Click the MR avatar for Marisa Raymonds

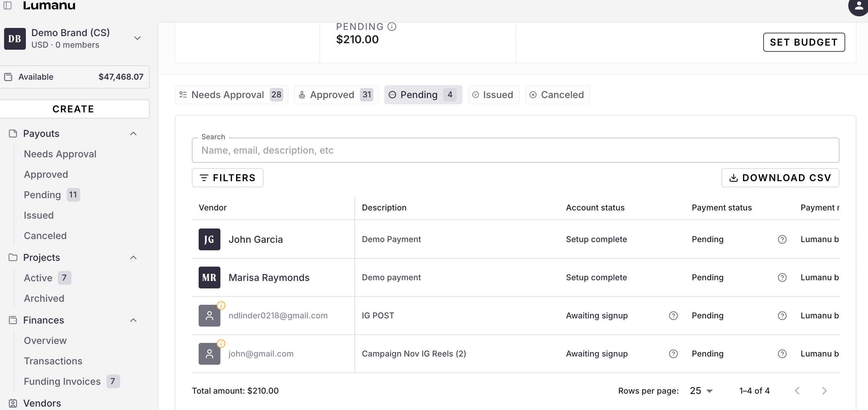209,278
